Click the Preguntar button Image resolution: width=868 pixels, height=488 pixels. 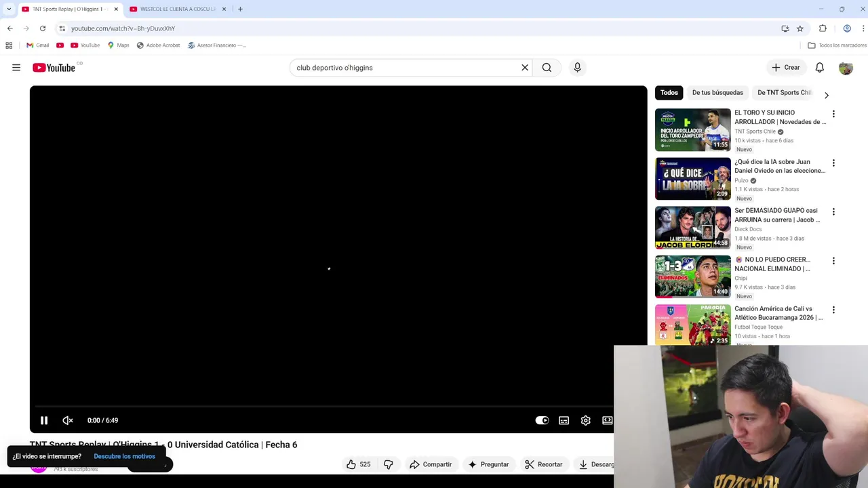488,464
